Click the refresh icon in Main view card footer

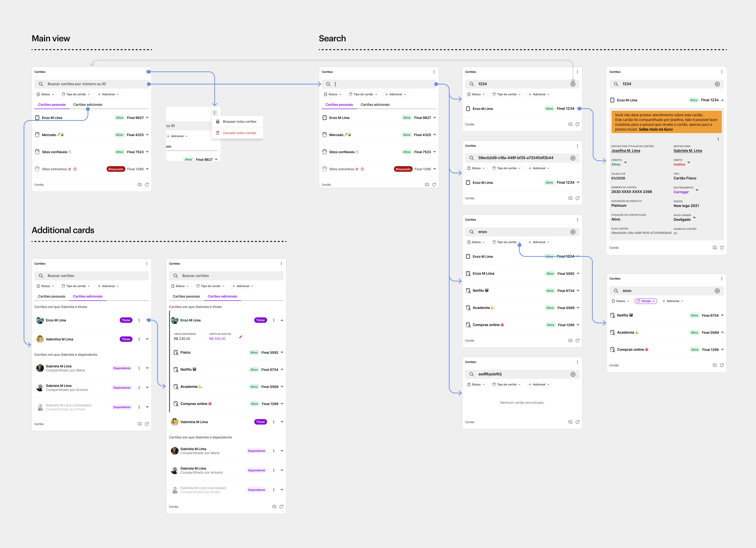(147, 185)
